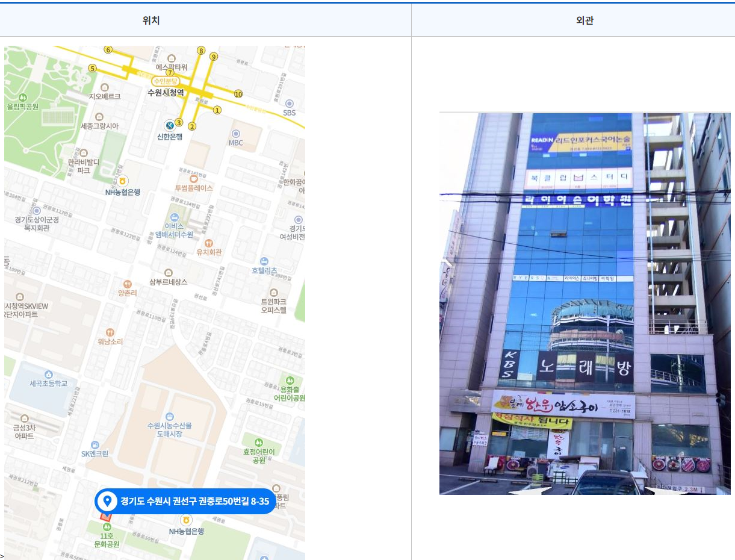
Task: Select the 올림픽공원 park tree icon
Action: point(23,97)
